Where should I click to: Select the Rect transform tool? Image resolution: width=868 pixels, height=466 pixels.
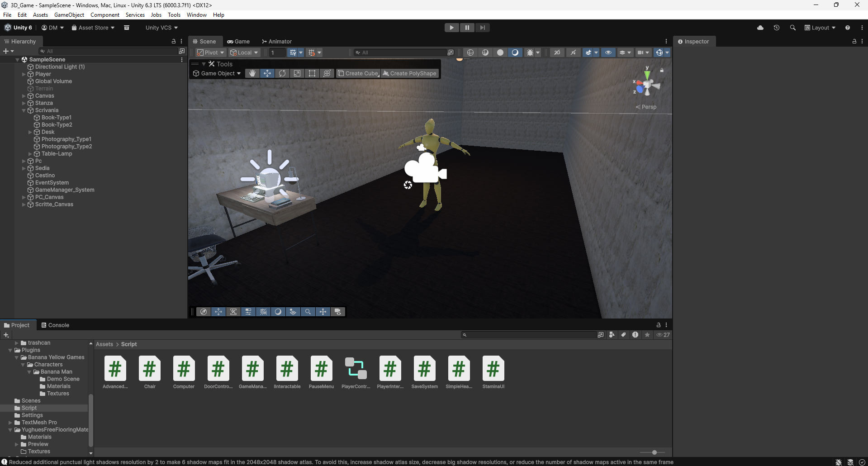point(312,73)
